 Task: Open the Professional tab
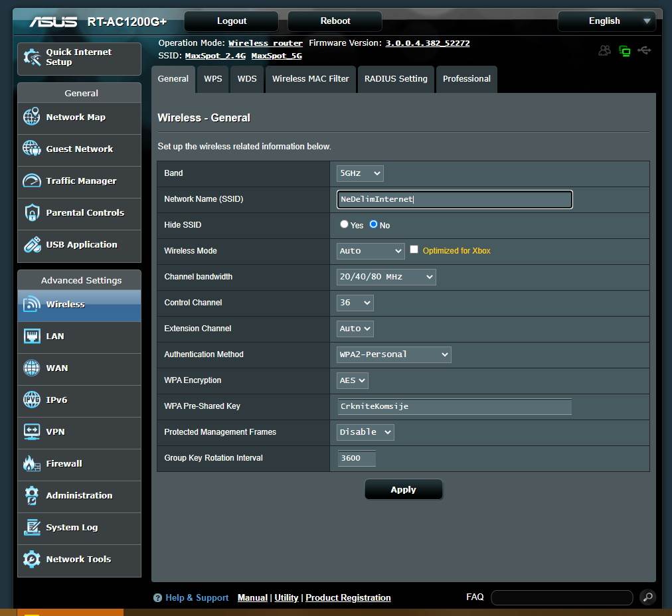point(466,79)
